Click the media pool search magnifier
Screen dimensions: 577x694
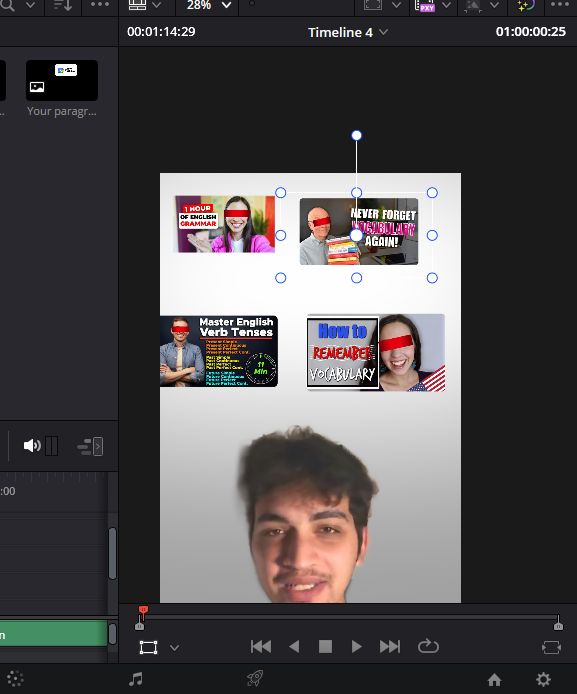coord(8,5)
